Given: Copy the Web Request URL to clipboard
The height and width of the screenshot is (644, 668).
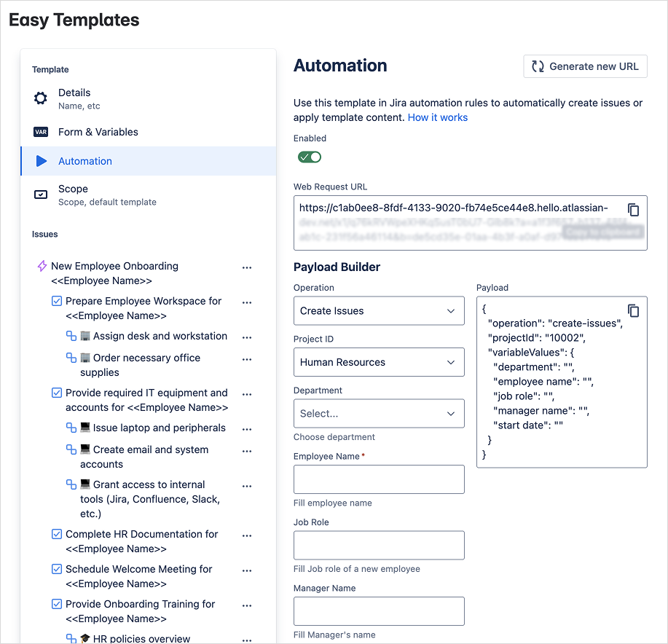Looking at the screenshot, I should [633, 210].
